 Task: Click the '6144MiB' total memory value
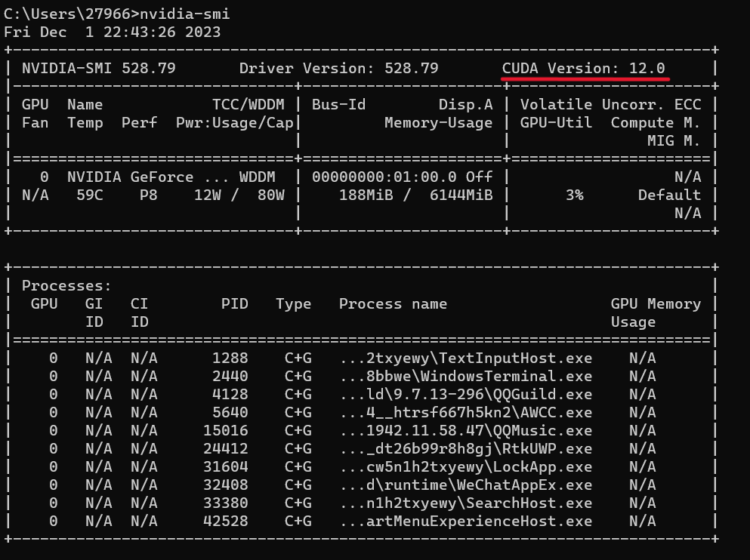[x=461, y=195]
